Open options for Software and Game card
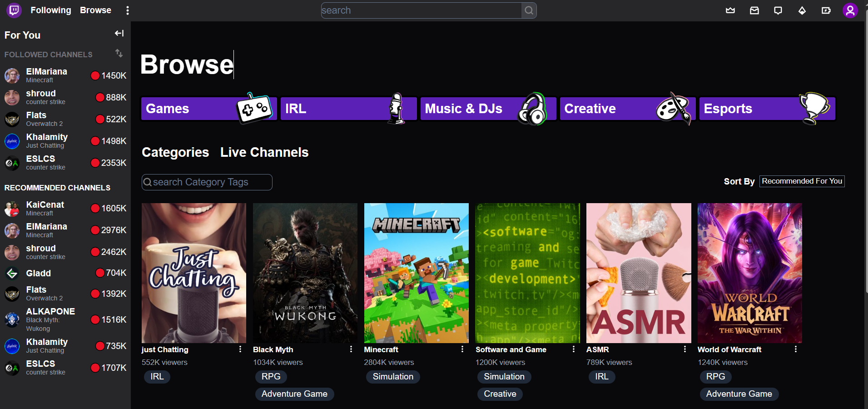 click(574, 349)
